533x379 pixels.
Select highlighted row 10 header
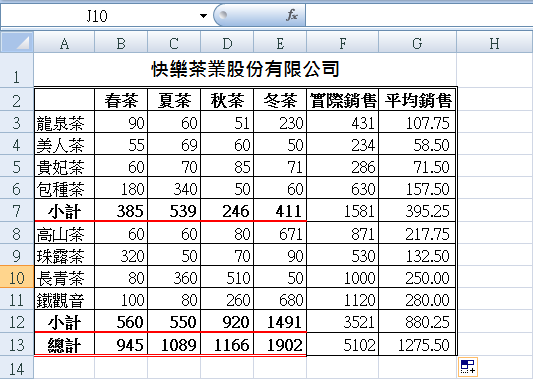[17, 277]
